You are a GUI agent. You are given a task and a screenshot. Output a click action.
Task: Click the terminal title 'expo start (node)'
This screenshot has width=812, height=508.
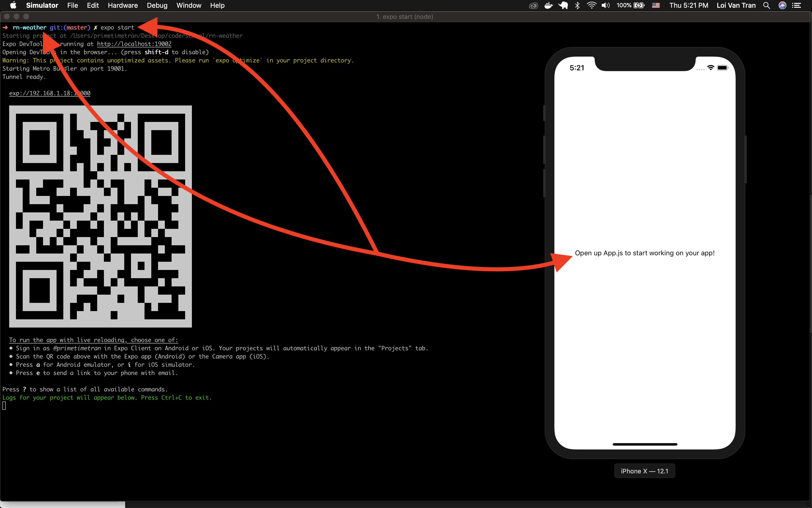pyautogui.click(x=405, y=16)
